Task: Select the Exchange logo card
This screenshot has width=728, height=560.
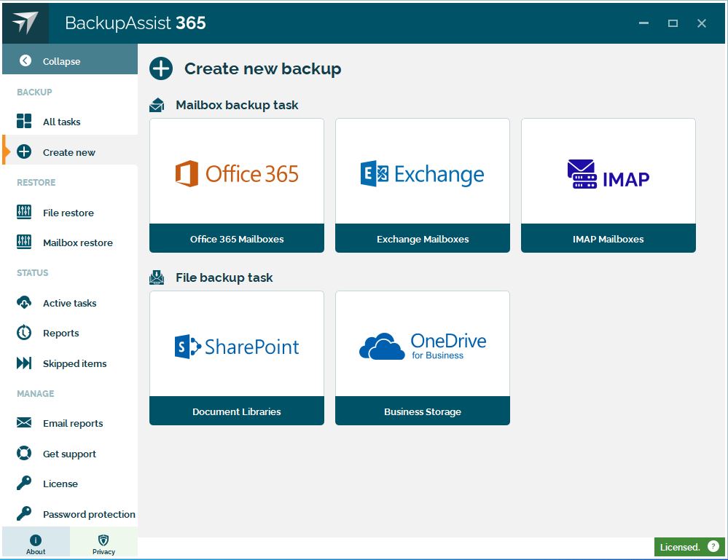Action: [423, 171]
